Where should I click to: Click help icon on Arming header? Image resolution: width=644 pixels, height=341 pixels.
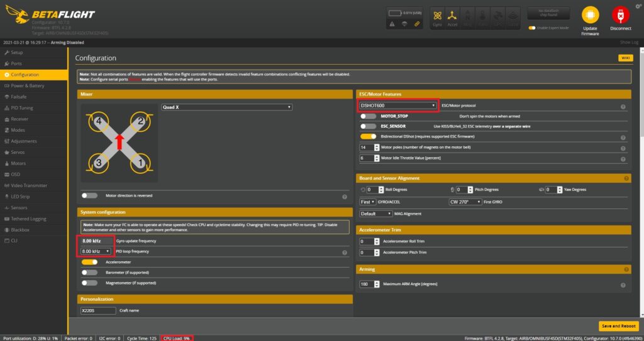[626, 269]
